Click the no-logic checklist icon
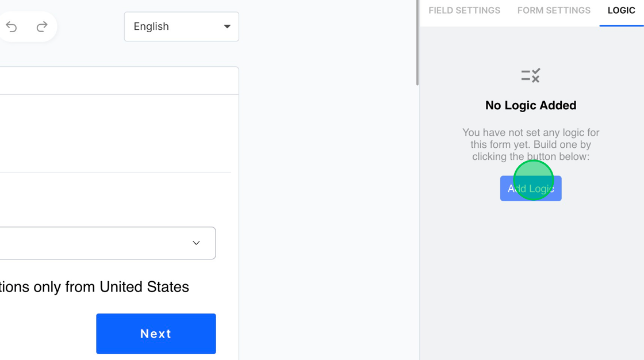This screenshot has height=360, width=644. pos(530,75)
